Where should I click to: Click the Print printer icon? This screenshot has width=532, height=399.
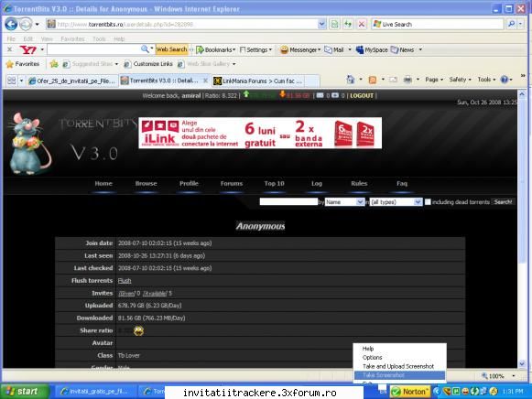[407, 80]
